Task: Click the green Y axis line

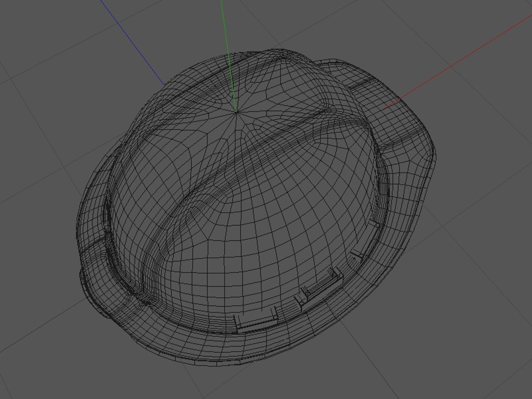Action: 229,55
